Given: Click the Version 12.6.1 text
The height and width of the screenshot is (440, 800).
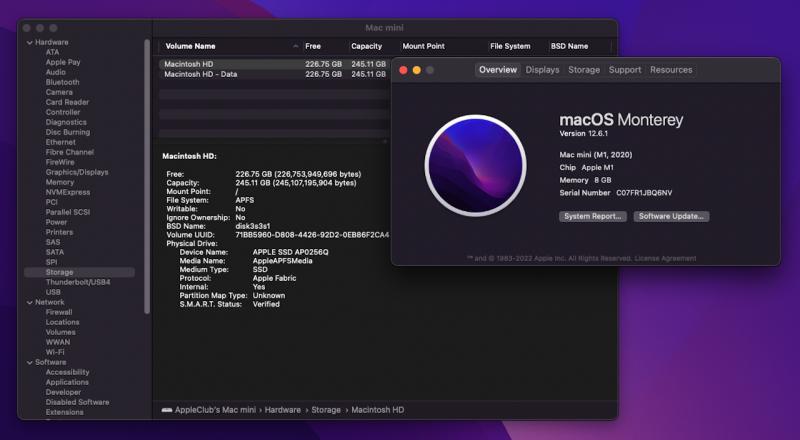Looking at the screenshot, I should click(x=584, y=134).
